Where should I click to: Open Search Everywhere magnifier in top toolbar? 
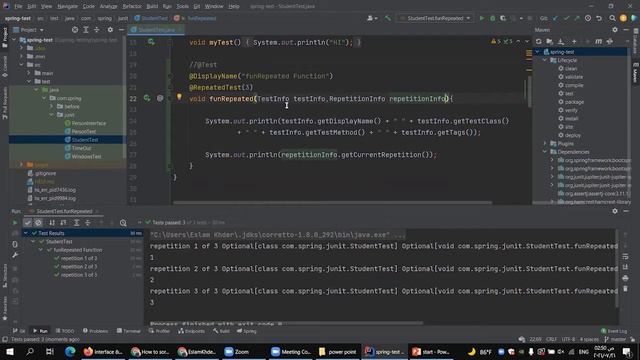(612, 18)
